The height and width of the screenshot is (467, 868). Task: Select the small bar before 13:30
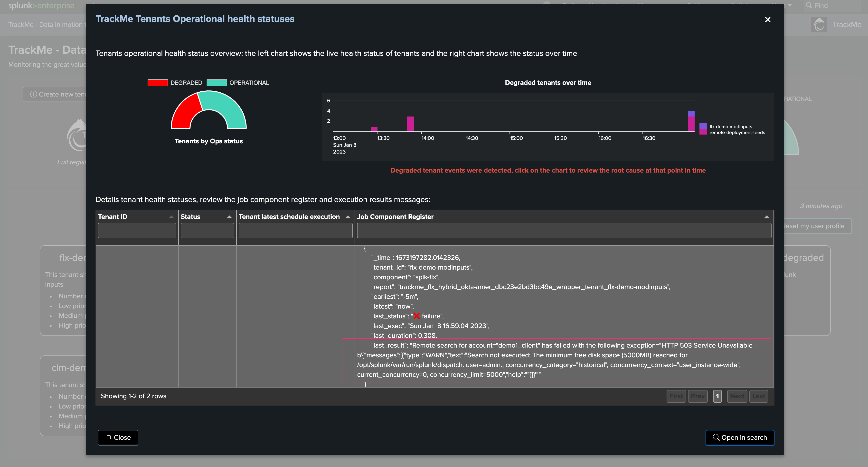tap(374, 129)
